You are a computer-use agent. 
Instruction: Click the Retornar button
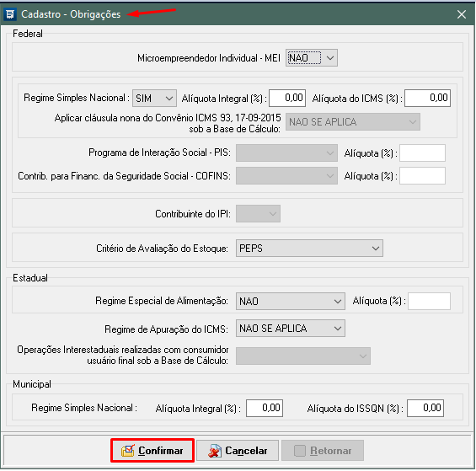323,451
